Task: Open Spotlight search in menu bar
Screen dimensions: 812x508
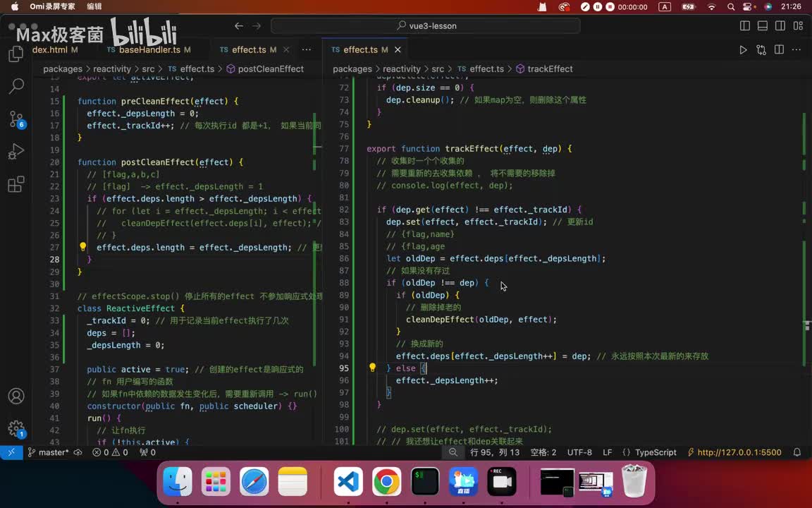Action: pos(731,7)
